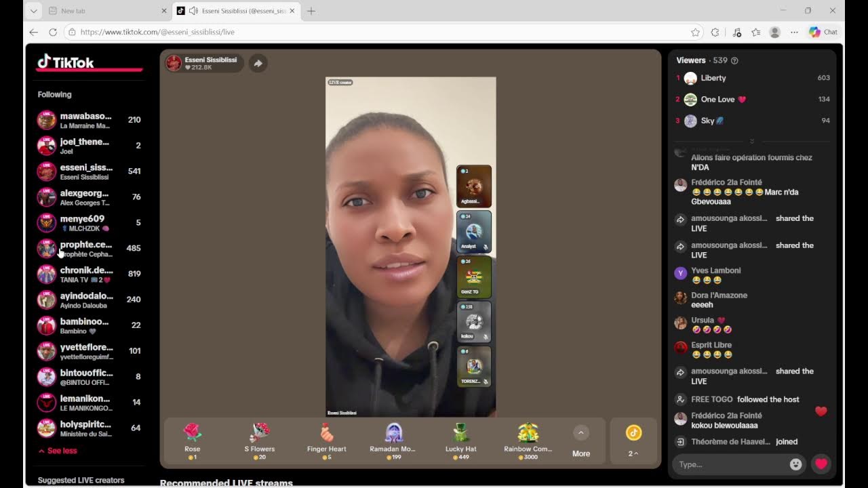Screen dimensions: 868x488
Task: Share the live stream via arrow icon
Action: 258,63
